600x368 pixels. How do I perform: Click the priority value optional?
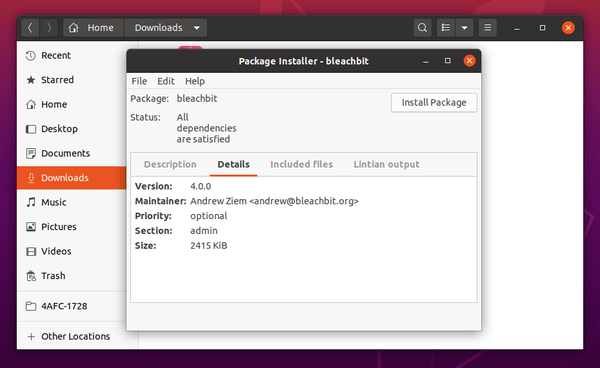pyautogui.click(x=209, y=216)
